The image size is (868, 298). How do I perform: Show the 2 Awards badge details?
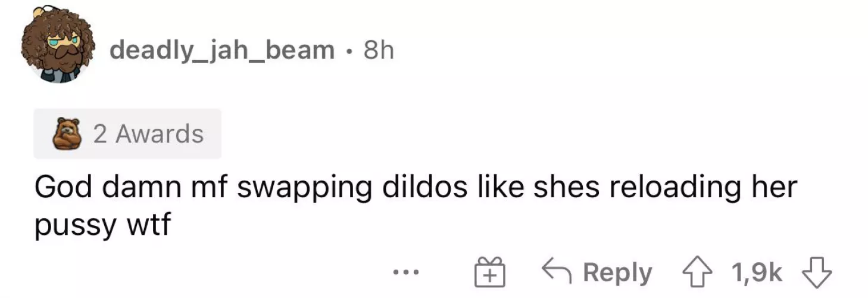pos(127,134)
